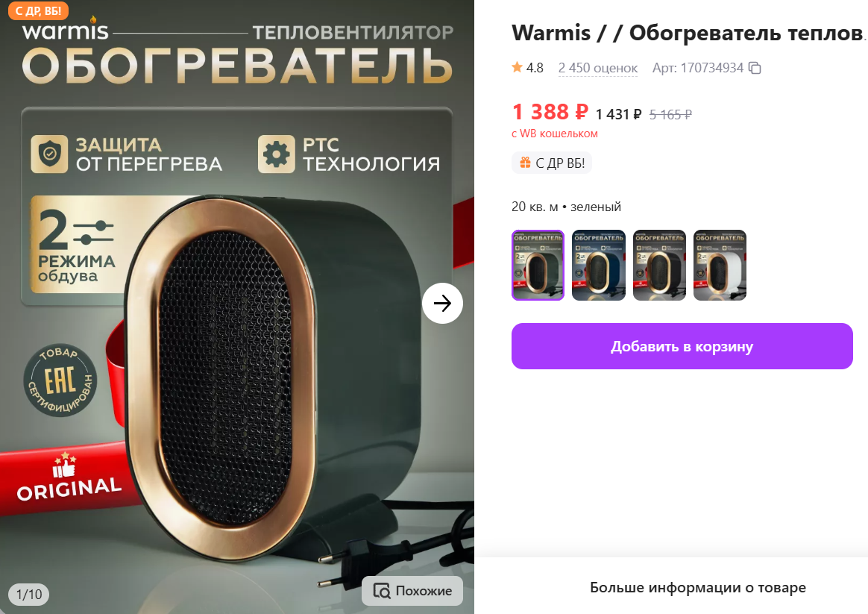Add the heater to cart
The image size is (868, 614).
(682, 346)
